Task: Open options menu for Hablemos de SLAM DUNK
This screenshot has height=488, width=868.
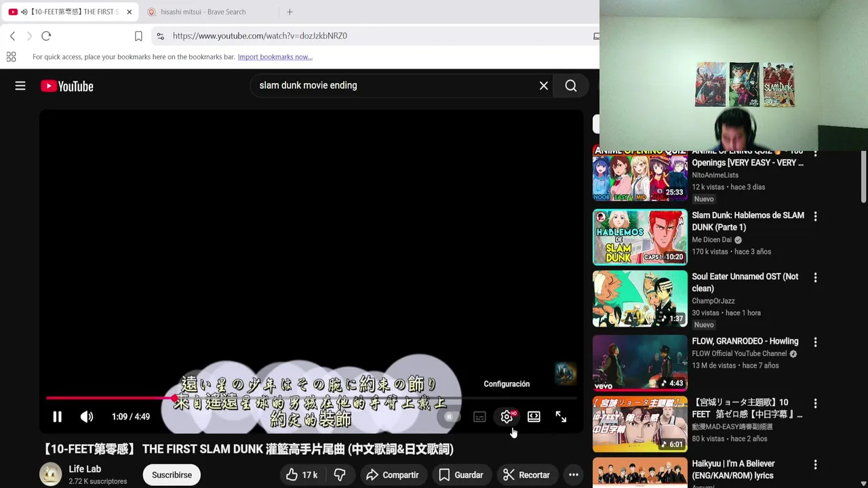Action: (815, 216)
